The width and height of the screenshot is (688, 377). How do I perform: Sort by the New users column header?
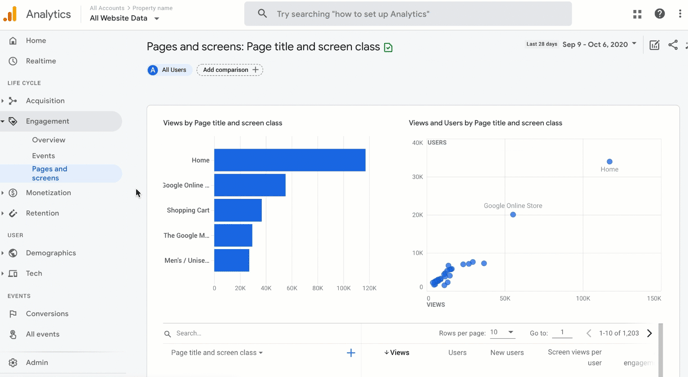[x=507, y=353]
